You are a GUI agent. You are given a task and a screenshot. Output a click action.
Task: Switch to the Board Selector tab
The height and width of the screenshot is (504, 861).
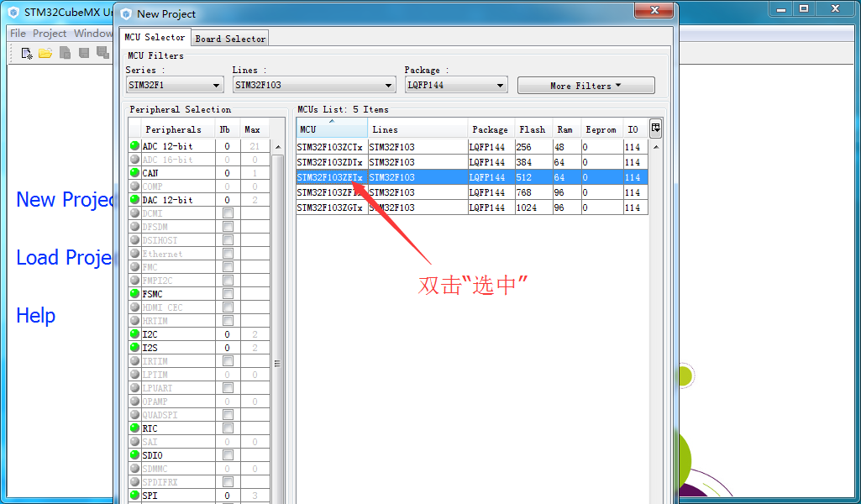tap(230, 39)
